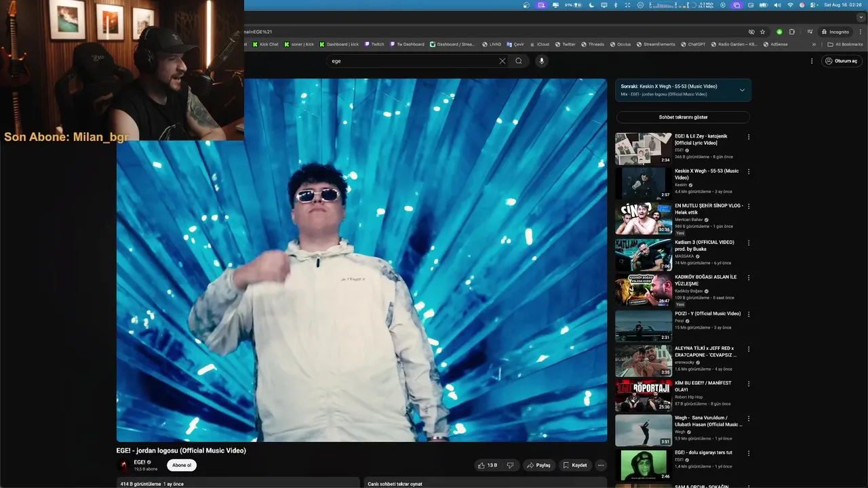Open Keskin X Wegh 55-53 thumbnail
The width and height of the screenshot is (868, 488).
point(644,183)
